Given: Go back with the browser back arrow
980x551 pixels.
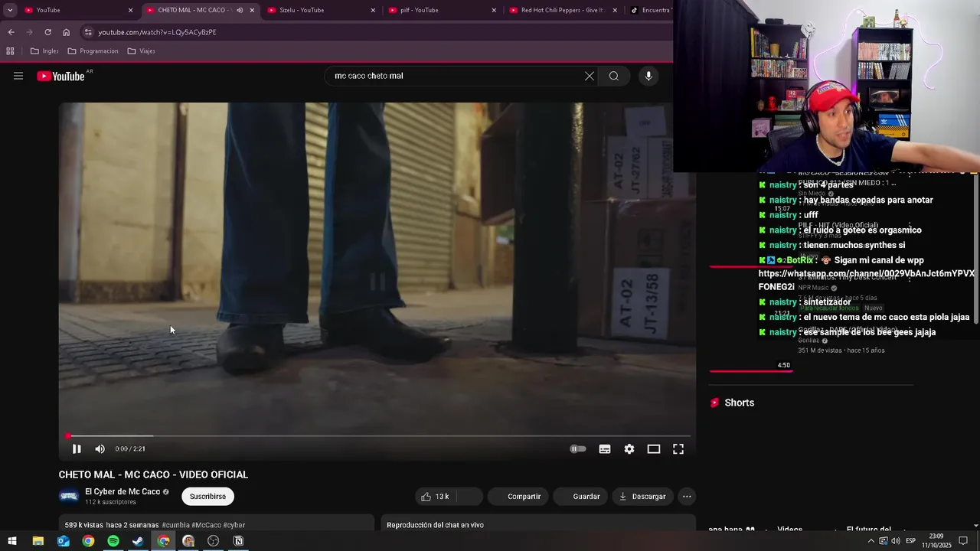Looking at the screenshot, I should pyautogui.click(x=11, y=32).
